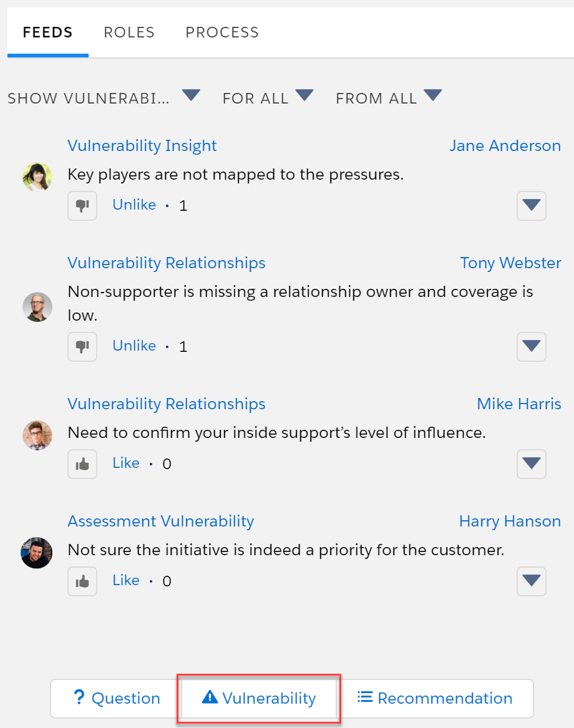574x728 pixels.
Task: Expand the From All filter
Action: tap(389, 97)
